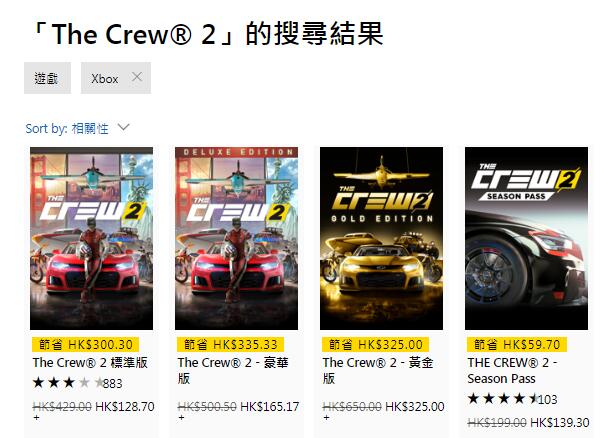Click the 節省 HK$300.30 savings badge
602x438 pixels.
86,344
